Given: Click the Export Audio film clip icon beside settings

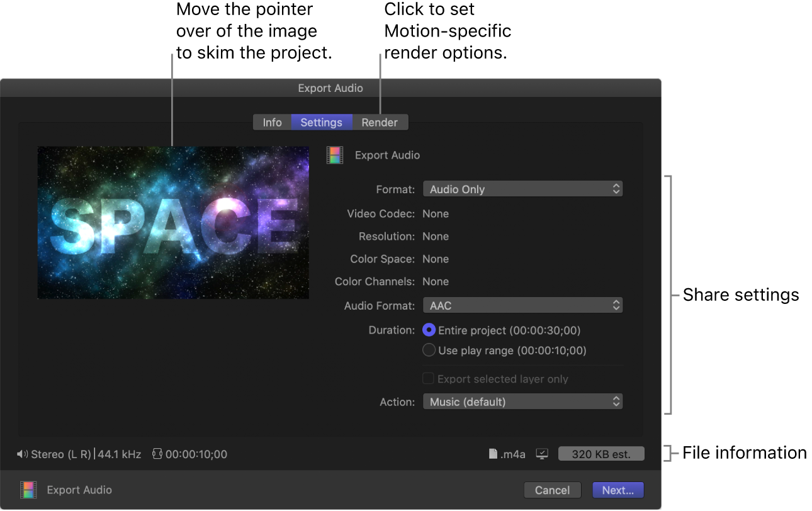Looking at the screenshot, I should (x=334, y=155).
